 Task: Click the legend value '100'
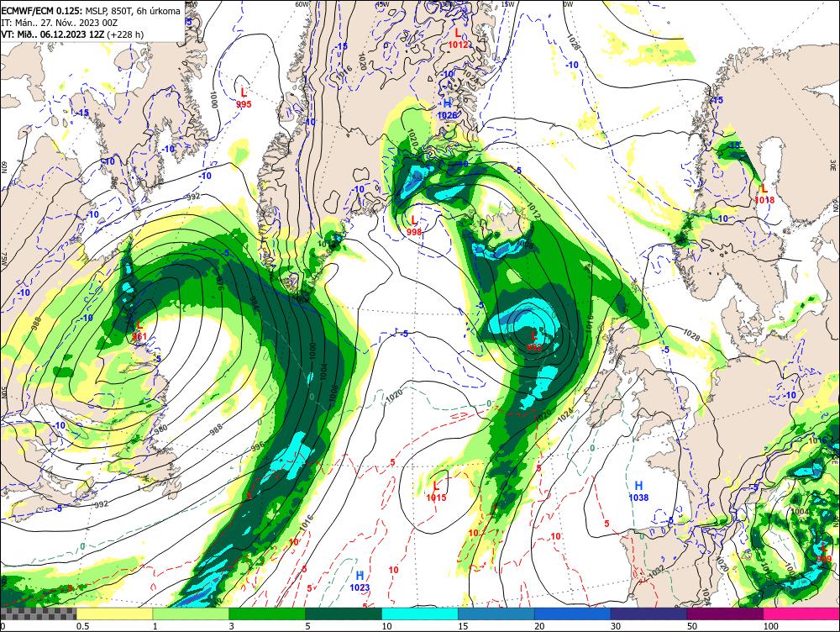pos(771,626)
